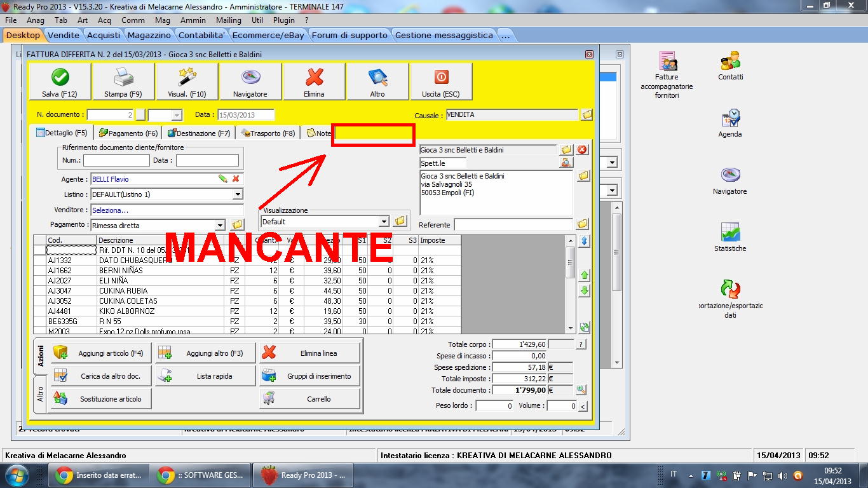Open the Anag menu
This screenshot has width=868, height=488.
click(x=36, y=20)
